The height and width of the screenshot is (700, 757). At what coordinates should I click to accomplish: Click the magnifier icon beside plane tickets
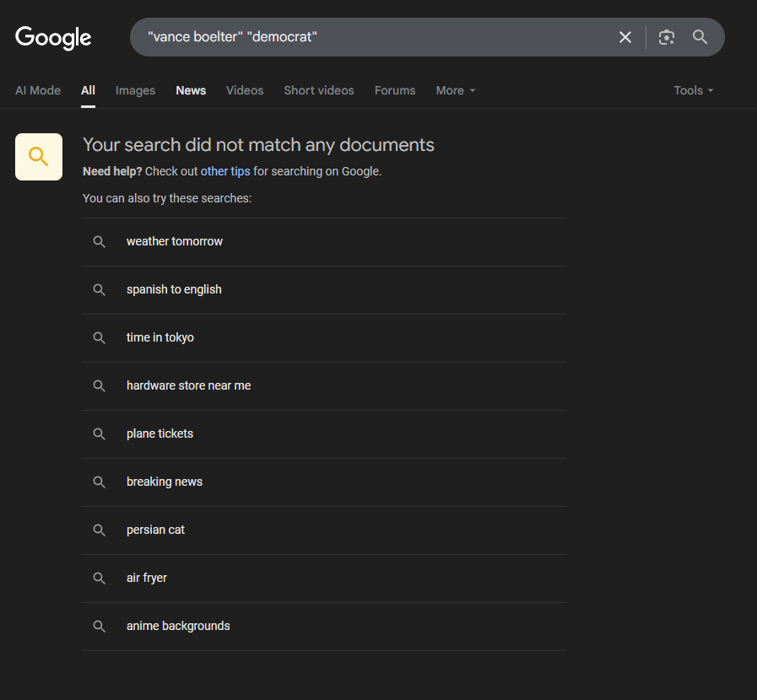pyautogui.click(x=99, y=434)
